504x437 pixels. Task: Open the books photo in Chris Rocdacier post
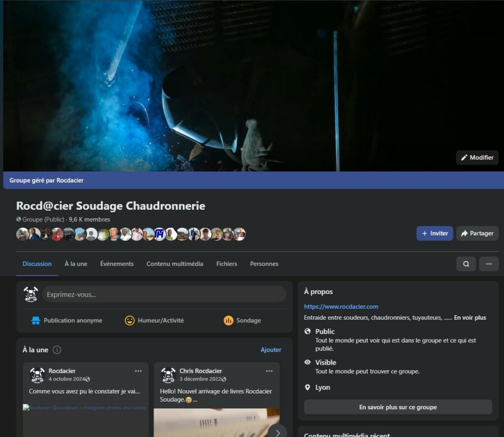tap(217, 423)
